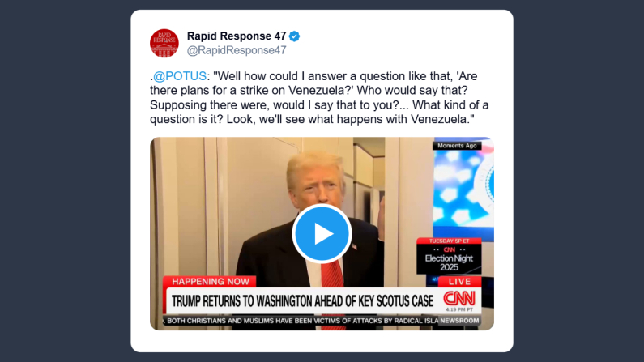Open the Rapid Response 47 profile avatar
This screenshot has height=362, width=644.
coord(164,43)
